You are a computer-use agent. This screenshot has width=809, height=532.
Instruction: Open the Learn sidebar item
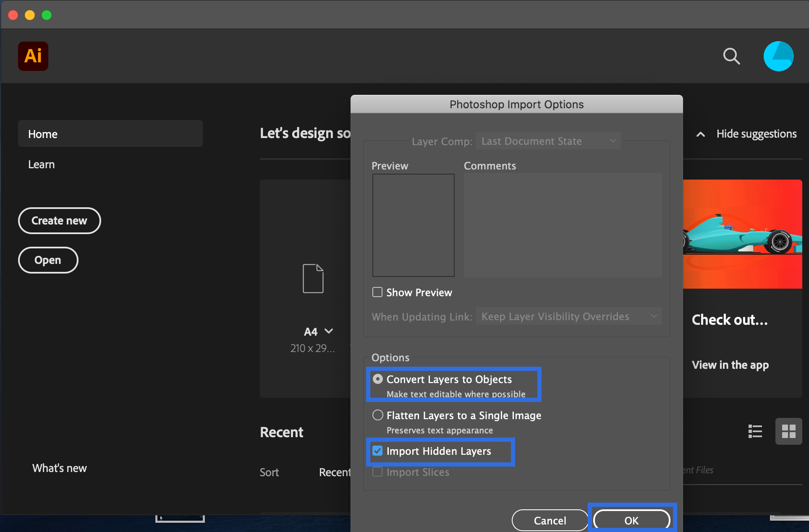(42, 164)
